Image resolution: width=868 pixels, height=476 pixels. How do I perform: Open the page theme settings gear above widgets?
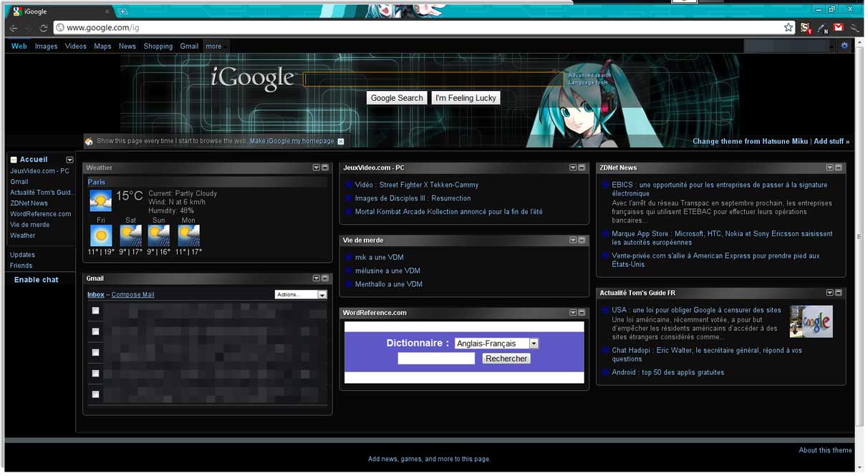point(844,45)
